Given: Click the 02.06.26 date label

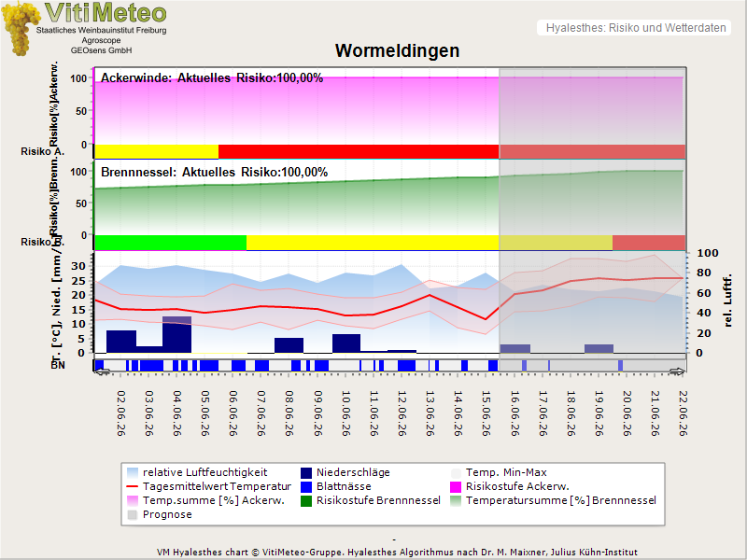Looking at the screenshot, I should pyautogui.click(x=121, y=413).
